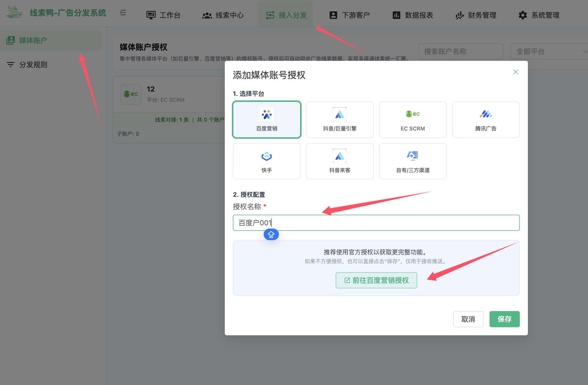Click 前往百度营销授权 button
588x385 pixels.
[x=376, y=280]
